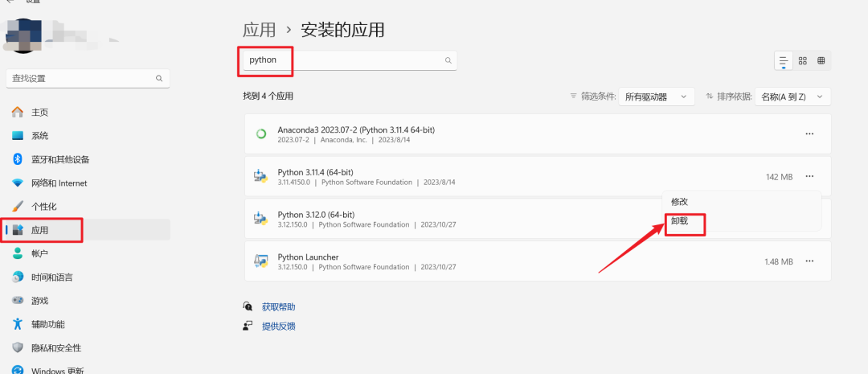
Task: Switch to list view layout
Action: 784,60
